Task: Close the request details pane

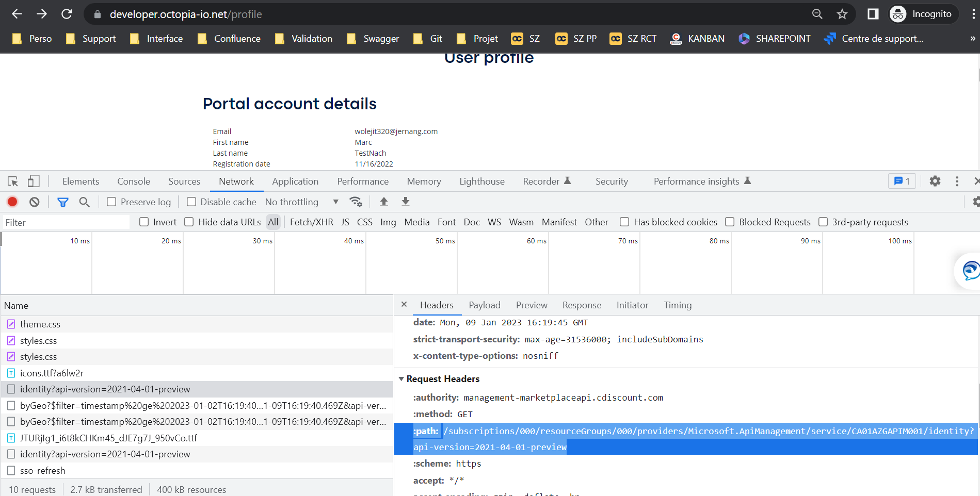Action: coord(404,305)
